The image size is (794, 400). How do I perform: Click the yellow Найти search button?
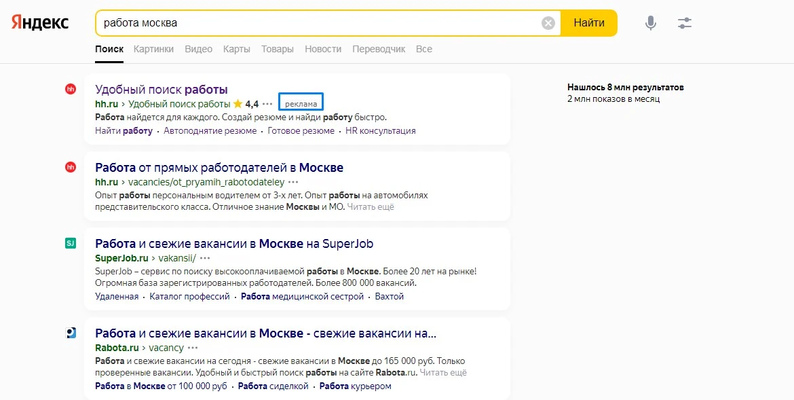(589, 23)
